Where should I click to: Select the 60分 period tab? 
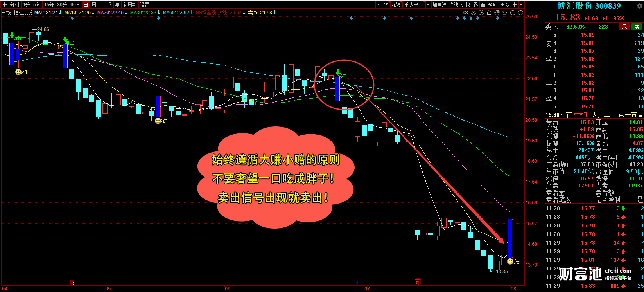(x=75, y=5)
